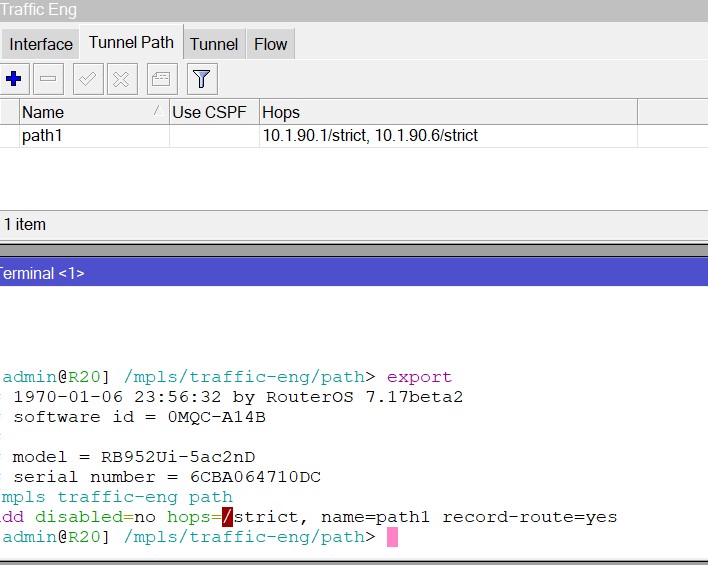
Task: Click the RouterOS 7.17beta2 text
Action: click(364, 397)
